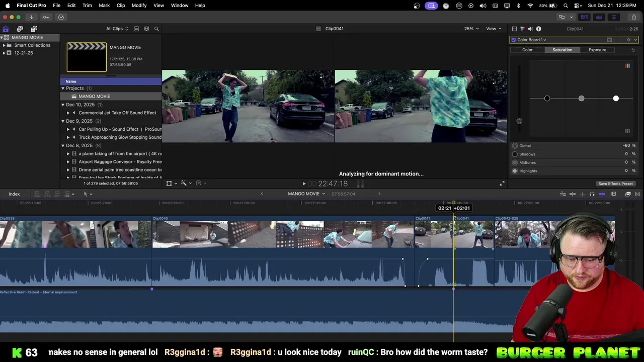Screen dimensions: 644x362
Task: Open the File menu
Action: tap(57, 6)
